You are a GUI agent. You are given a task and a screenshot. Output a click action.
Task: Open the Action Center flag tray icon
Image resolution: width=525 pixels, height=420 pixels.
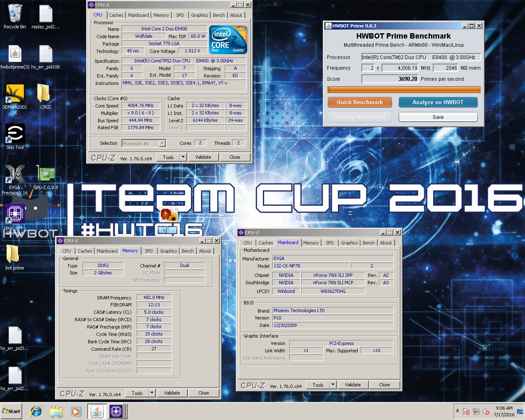pos(466,411)
